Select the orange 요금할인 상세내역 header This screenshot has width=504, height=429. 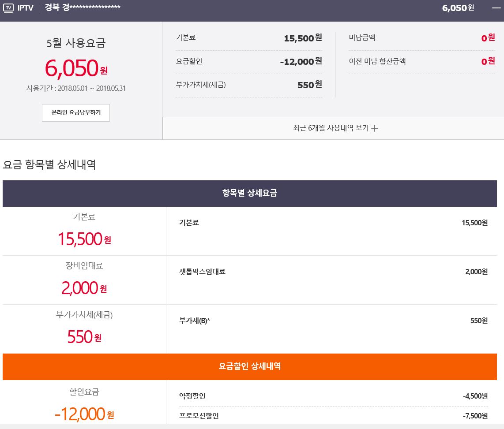pos(249,366)
